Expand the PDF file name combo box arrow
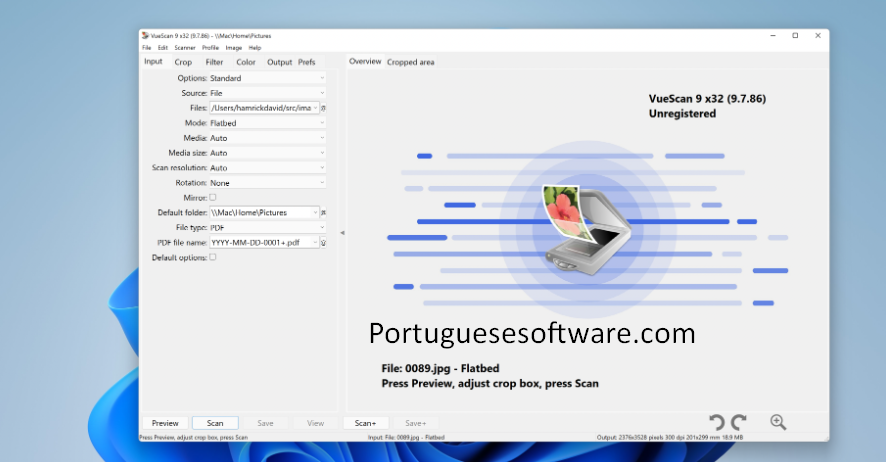Image resolution: width=886 pixels, height=462 pixels. click(x=315, y=243)
